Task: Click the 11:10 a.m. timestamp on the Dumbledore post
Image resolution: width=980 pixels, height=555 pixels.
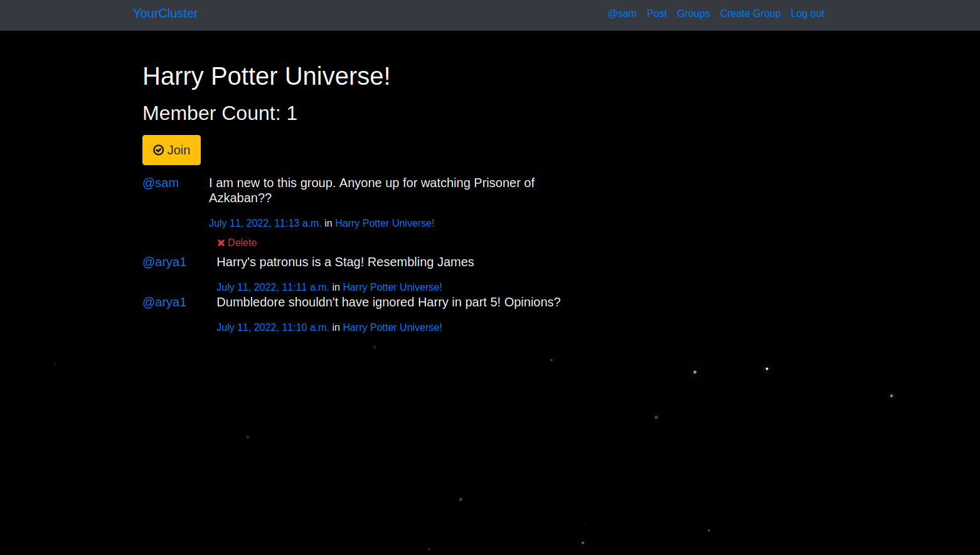Action: [272, 327]
